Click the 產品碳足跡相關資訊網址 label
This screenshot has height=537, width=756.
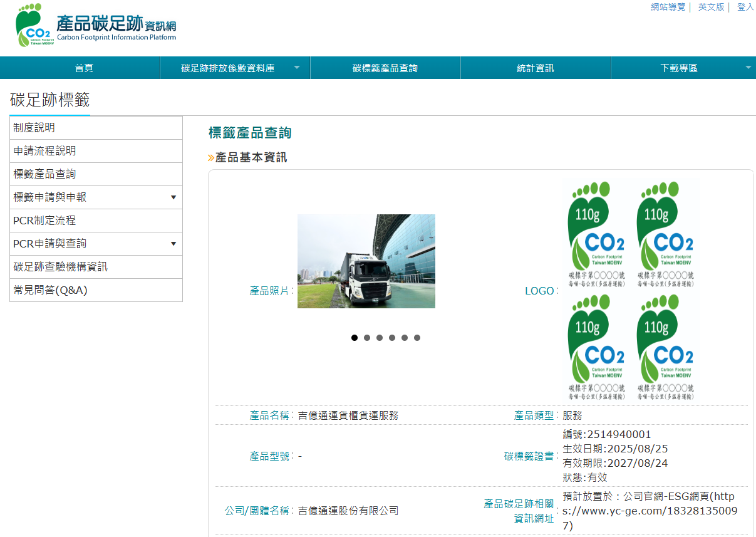coord(519,511)
